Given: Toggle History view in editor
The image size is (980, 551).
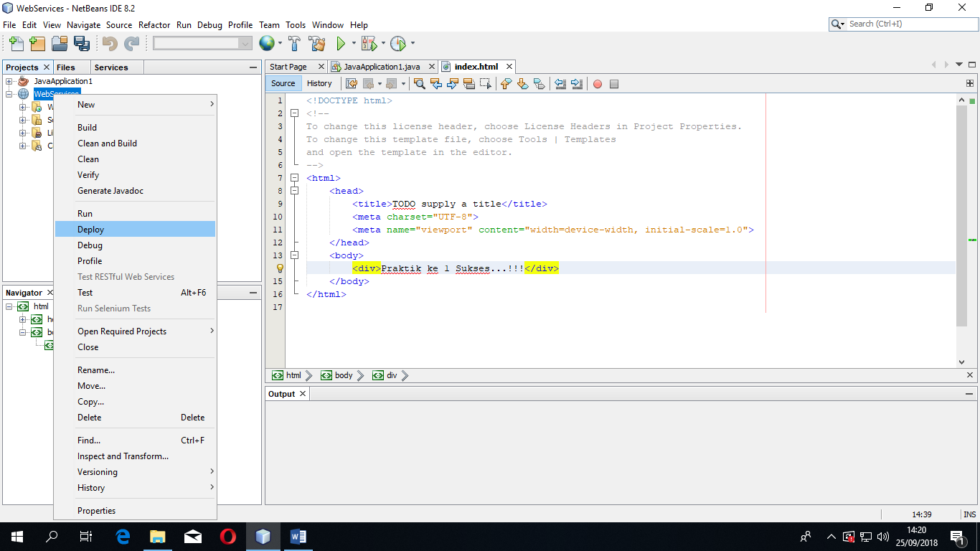Looking at the screenshot, I should (319, 83).
